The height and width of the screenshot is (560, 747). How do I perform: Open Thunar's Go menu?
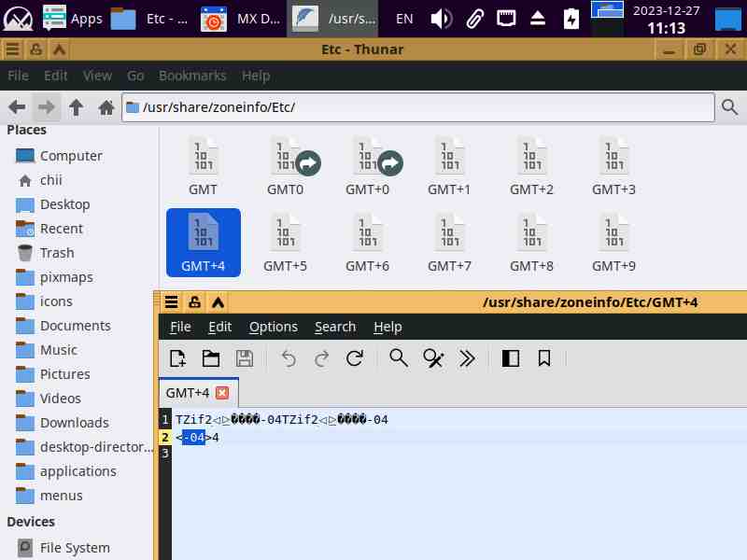point(135,76)
